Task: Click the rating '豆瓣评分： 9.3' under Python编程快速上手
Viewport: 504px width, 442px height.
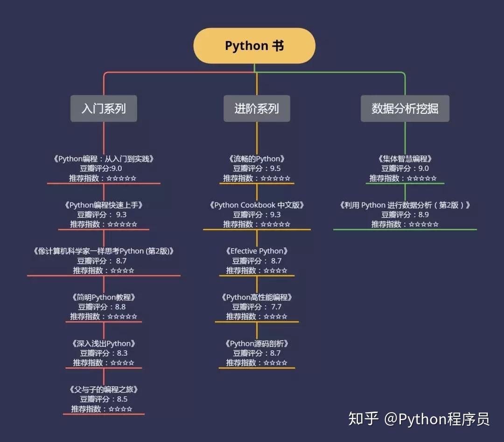Action: [102, 215]
